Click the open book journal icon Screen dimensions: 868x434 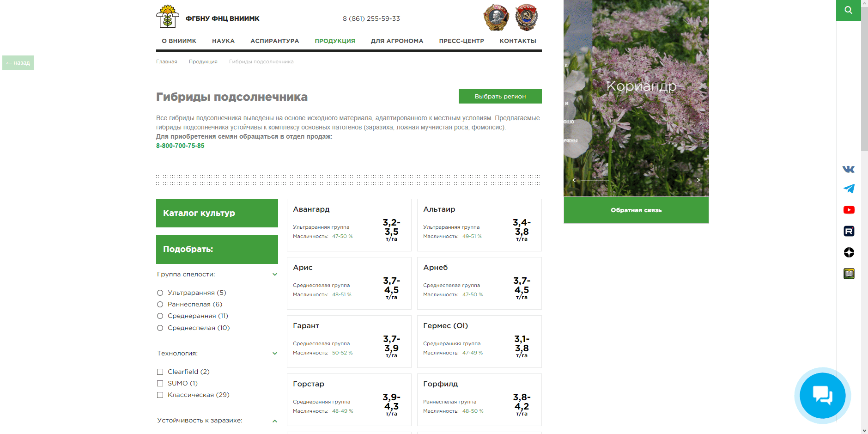[x=849, y=274]
